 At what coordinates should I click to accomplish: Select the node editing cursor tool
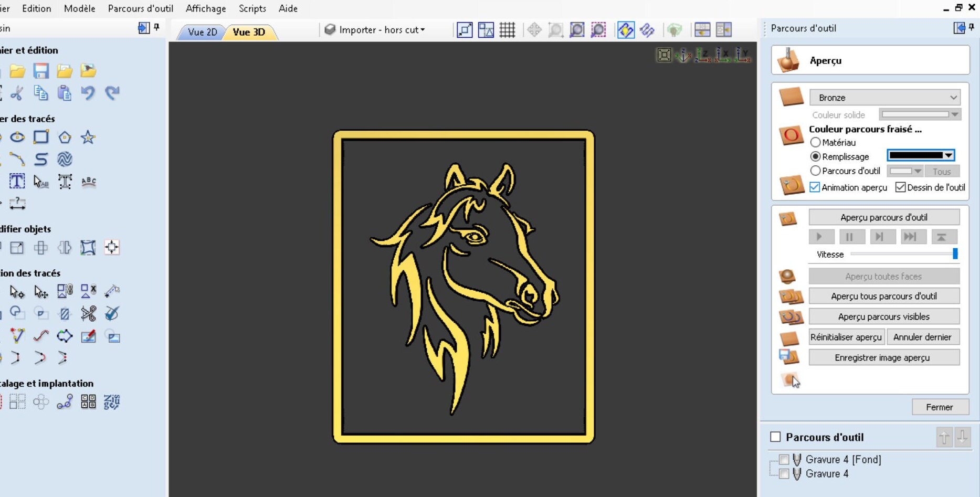click(x=17, y=292)
